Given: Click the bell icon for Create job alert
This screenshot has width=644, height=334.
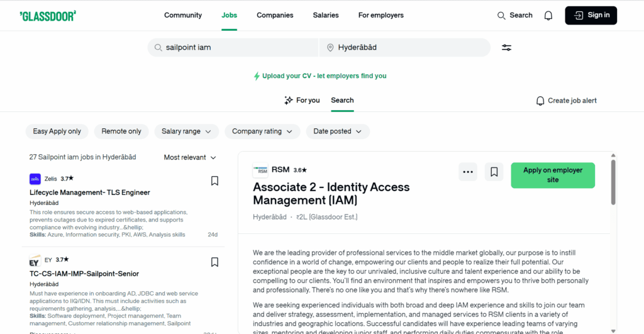Looking at the screenshot, I should (540, 101).
